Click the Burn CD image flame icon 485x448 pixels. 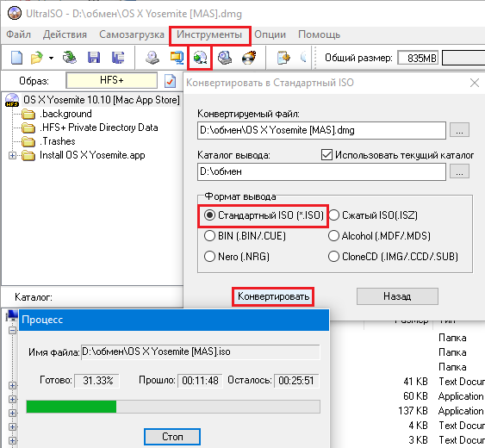pos(249,58)
